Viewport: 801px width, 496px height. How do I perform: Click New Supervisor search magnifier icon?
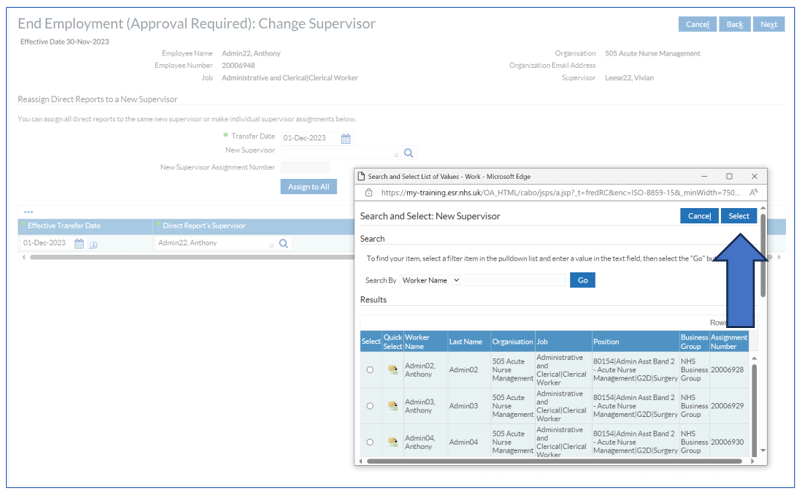[408, 153]
